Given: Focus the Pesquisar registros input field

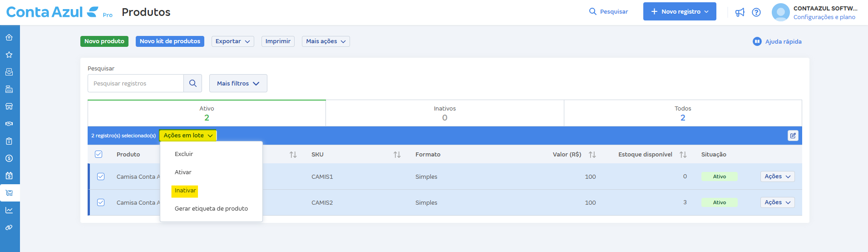Looking at the screenshot, I should (x=136, y=83).
